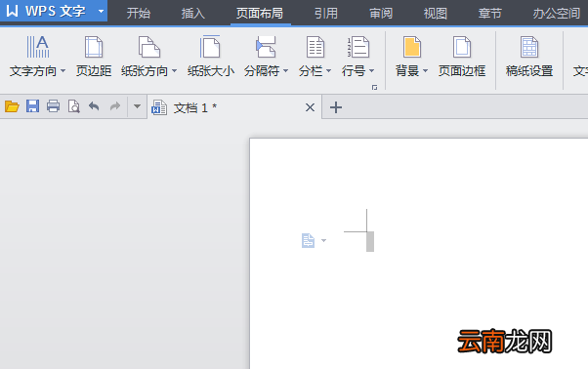Save the document with the floppy icon
588x369 pixels.
(x=32, y=106)
